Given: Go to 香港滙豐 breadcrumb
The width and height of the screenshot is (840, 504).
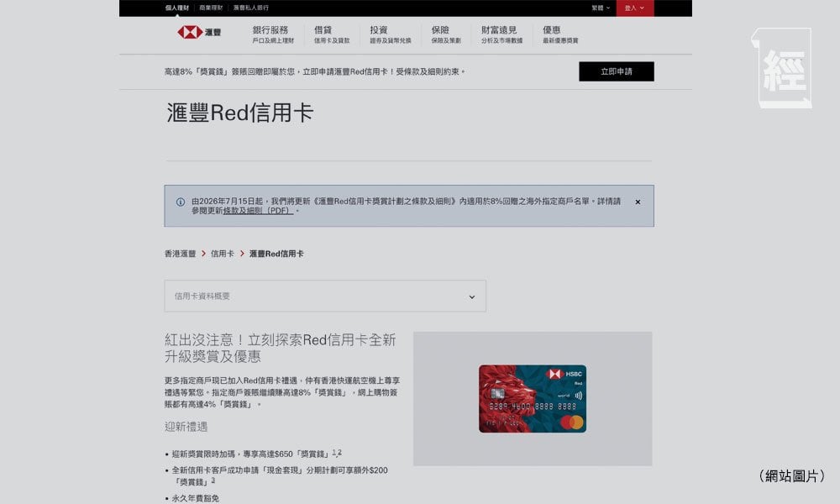Looking at the screenshot, I should pyautogui.click(x=180, y=254).
